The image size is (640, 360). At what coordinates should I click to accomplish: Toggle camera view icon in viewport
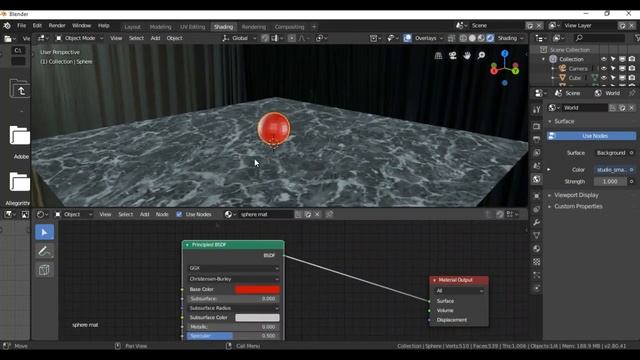coord(453,55)
